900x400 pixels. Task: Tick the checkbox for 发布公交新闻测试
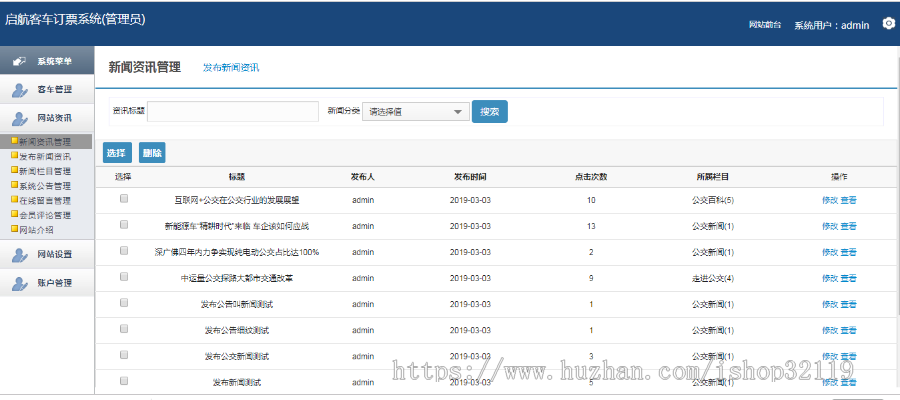click(123, 355)
